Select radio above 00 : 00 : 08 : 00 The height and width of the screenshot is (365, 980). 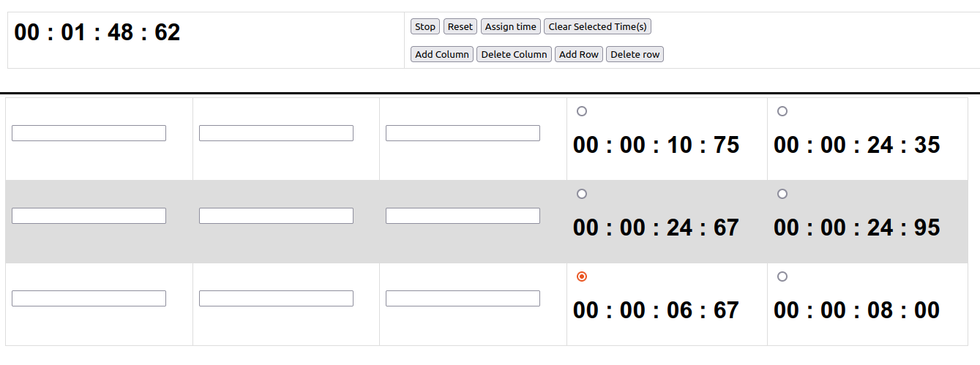tap(782, 276)
